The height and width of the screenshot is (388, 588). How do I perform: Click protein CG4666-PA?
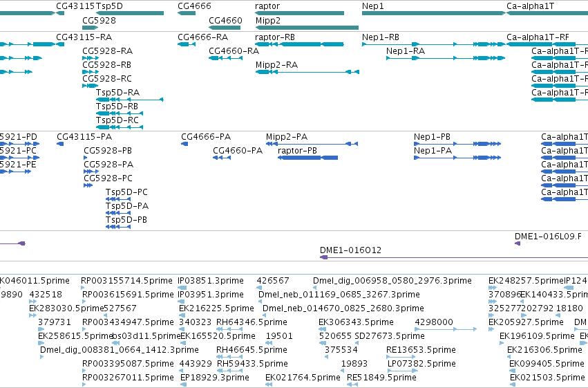(x=184, y=144)
